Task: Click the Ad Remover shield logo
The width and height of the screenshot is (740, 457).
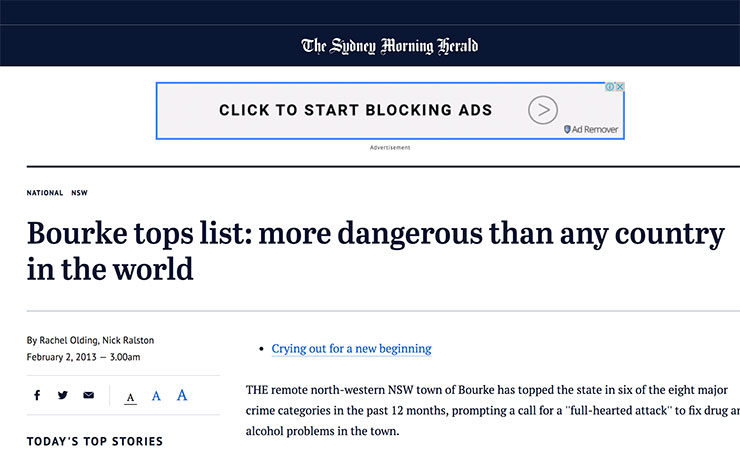Action: click(x=567, y=129)
